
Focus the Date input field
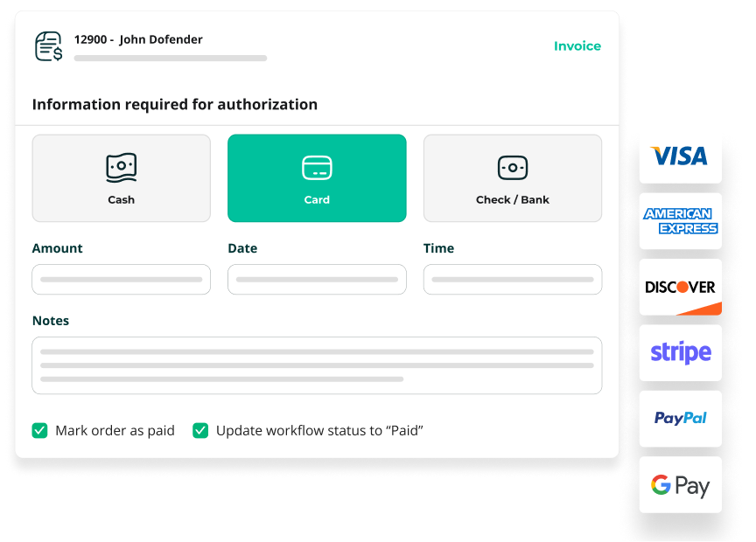pyautogui.click(x=317, y=280)
